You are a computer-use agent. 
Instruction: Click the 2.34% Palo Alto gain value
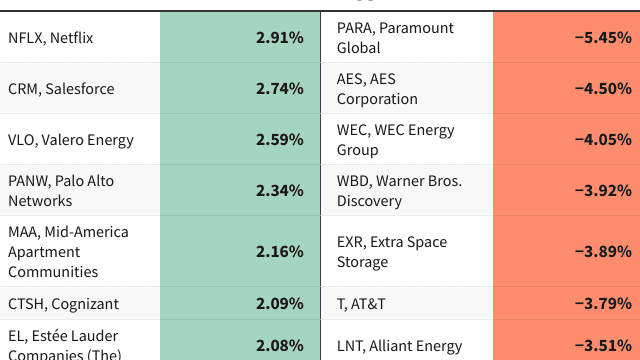[280, 191]
